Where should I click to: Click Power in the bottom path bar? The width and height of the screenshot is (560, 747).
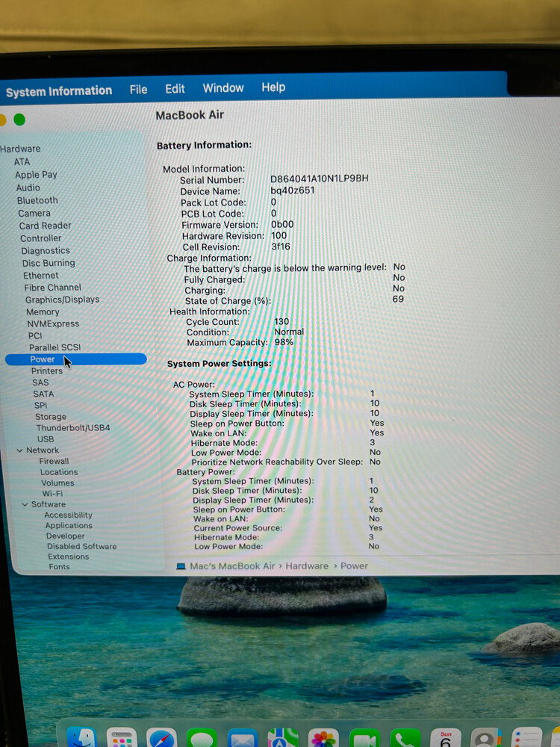click(354, 565)
